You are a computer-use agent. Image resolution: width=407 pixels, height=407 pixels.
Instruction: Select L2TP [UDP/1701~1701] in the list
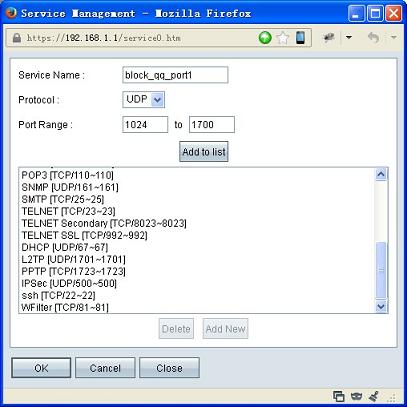tap(74, 259)
